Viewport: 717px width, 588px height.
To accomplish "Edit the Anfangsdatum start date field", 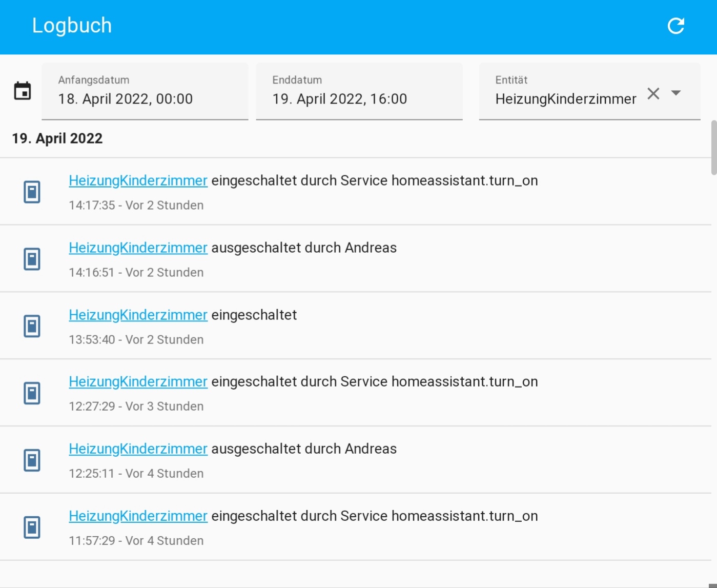I will pos(145,92).
